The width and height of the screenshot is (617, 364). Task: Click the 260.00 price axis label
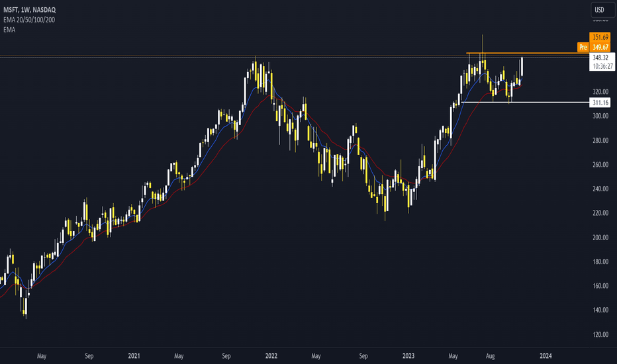pyautogui.click(x=600, y=165)
